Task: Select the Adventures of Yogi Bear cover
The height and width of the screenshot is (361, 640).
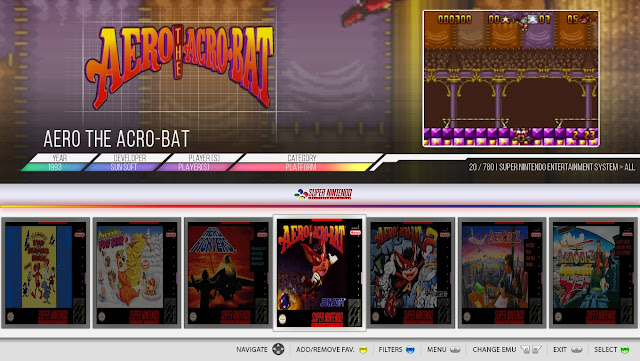Action: (x=137, y=273)
